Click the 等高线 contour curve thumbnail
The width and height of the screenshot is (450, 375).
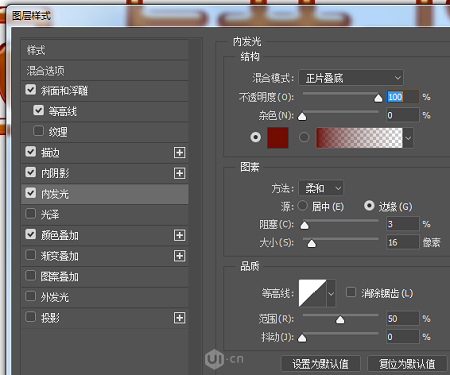[x=313, y=293]
